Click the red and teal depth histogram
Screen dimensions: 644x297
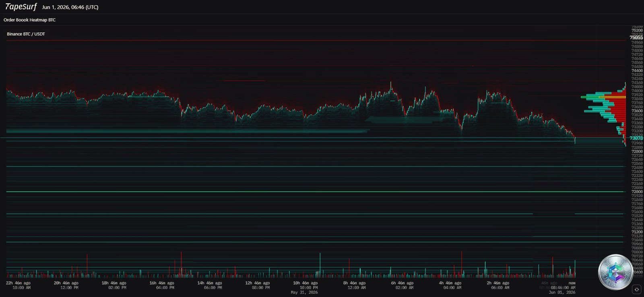tap(604, 115)
